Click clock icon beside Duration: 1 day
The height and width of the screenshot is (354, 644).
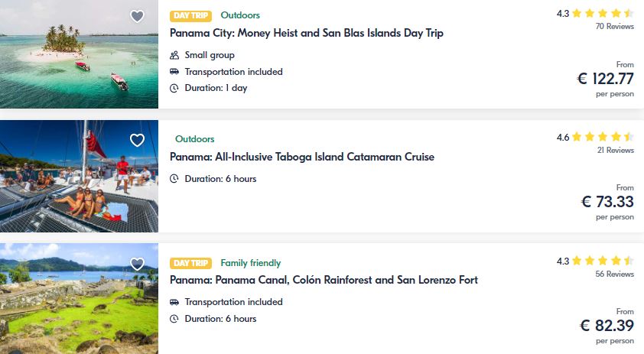pyautogui.click(x=174, y=88)
